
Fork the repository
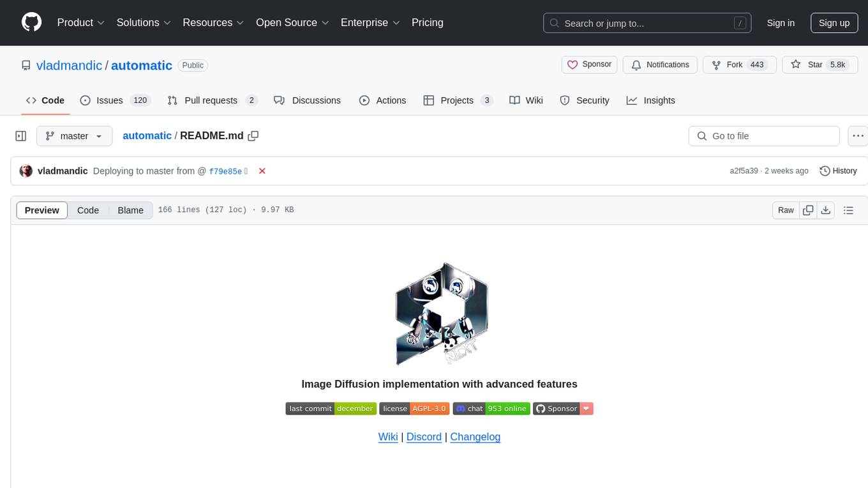(739, 65)
